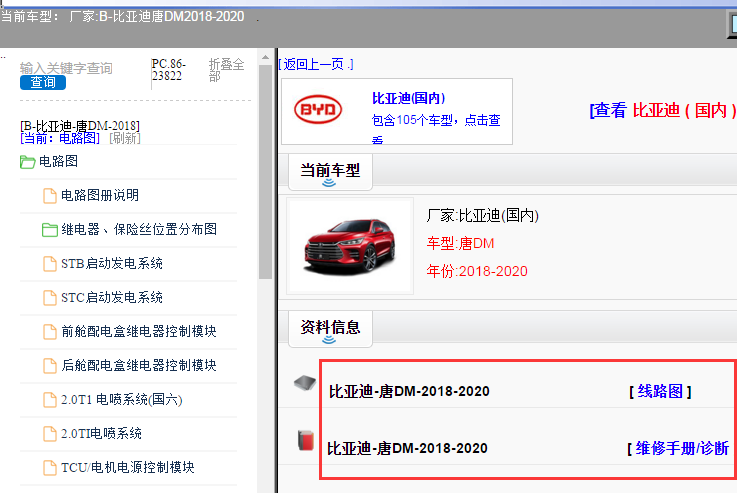Click the 电路图册说明 document icon
This screenshot has width=737, height=493.
click(50, 196)
